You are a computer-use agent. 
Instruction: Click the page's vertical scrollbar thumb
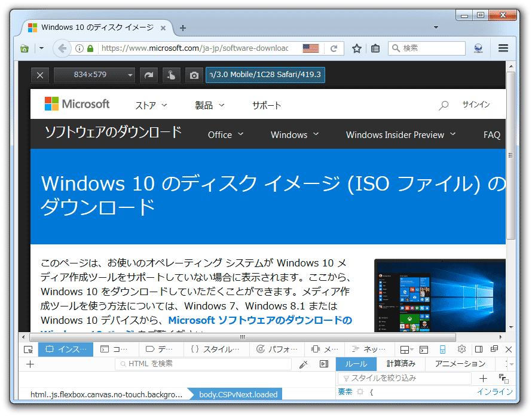click(511, 155)
